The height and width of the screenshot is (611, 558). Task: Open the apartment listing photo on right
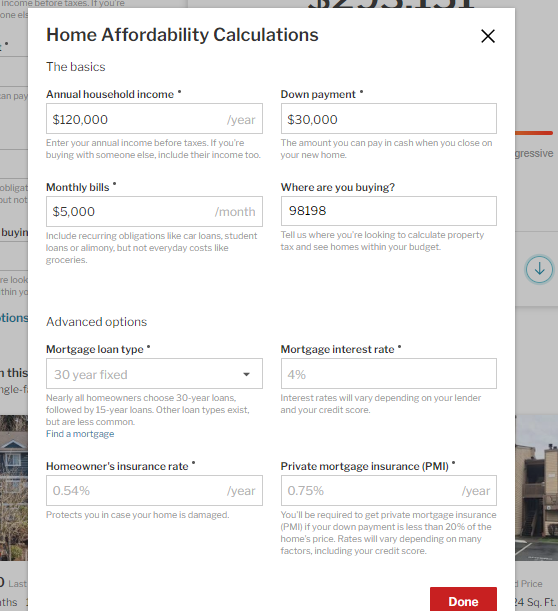point(537,488)
